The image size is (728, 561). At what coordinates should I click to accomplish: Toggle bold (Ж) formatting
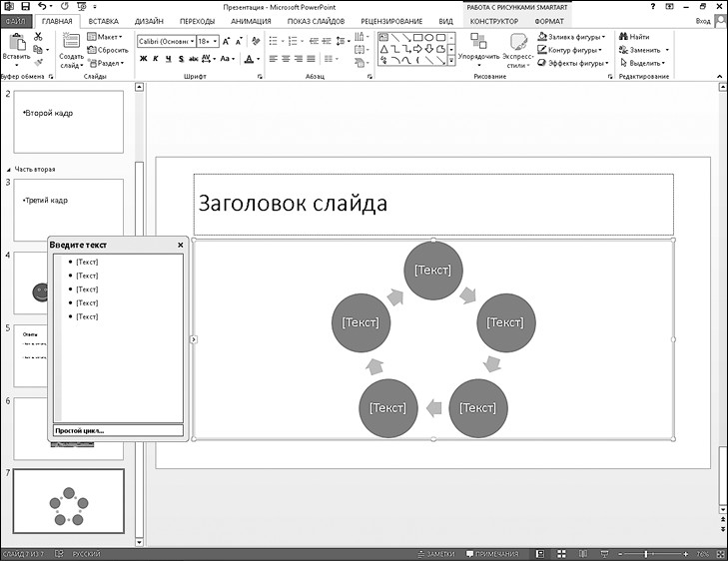click(x=143, y=59)
